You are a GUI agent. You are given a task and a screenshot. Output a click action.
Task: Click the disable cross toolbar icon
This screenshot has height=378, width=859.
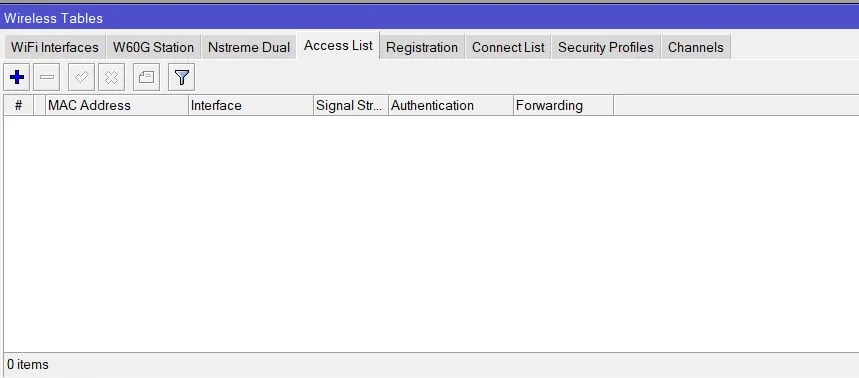111,77
